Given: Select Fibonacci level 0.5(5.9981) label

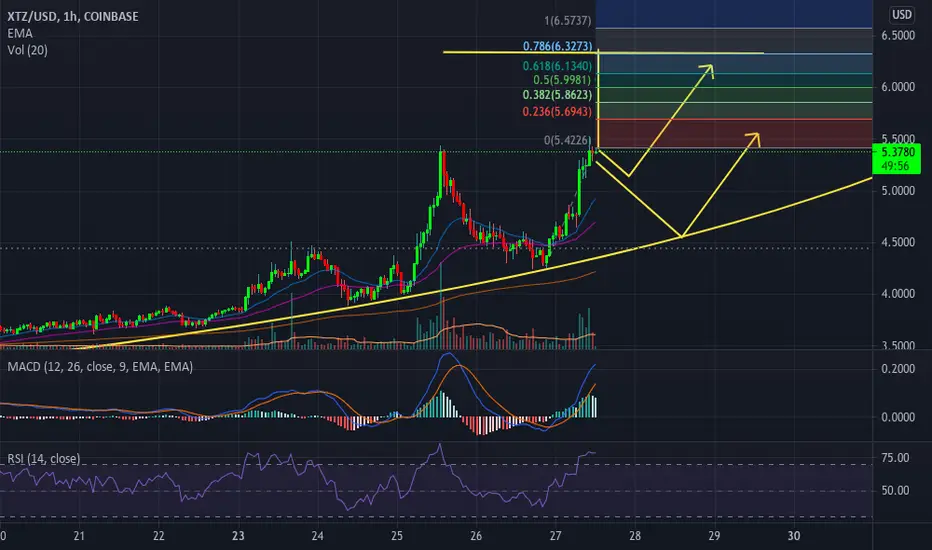Looking at the screenshot, I should click(x=562, y=80).
